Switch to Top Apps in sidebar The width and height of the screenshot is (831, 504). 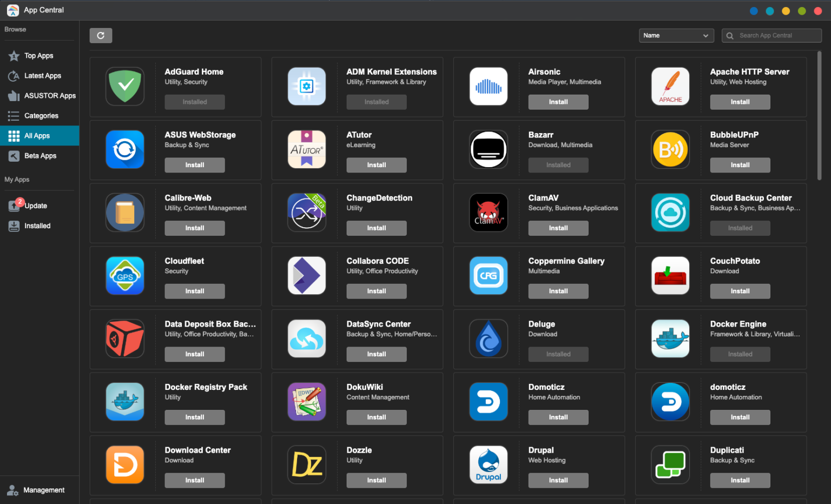click(38, 56)
